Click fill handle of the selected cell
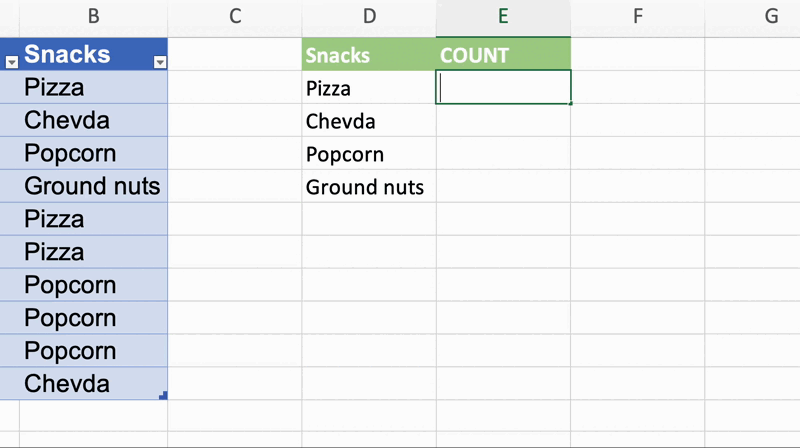This screenshot has width=800, height=448. [571, 103]
